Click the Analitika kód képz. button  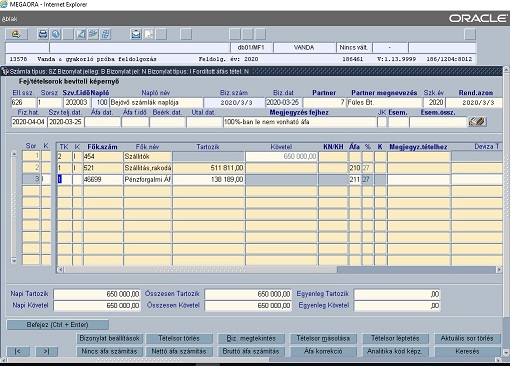[395, 351]
